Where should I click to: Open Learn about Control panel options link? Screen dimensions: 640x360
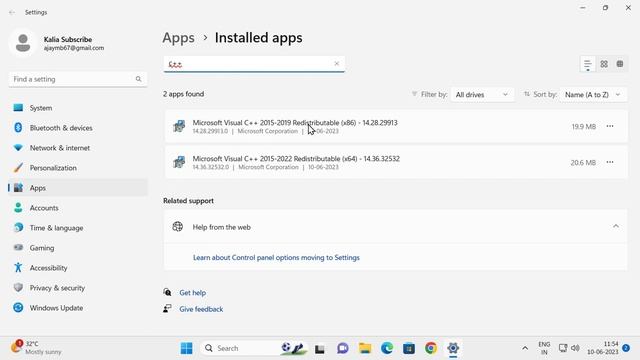pyautogui.click(x=276, y=258)
